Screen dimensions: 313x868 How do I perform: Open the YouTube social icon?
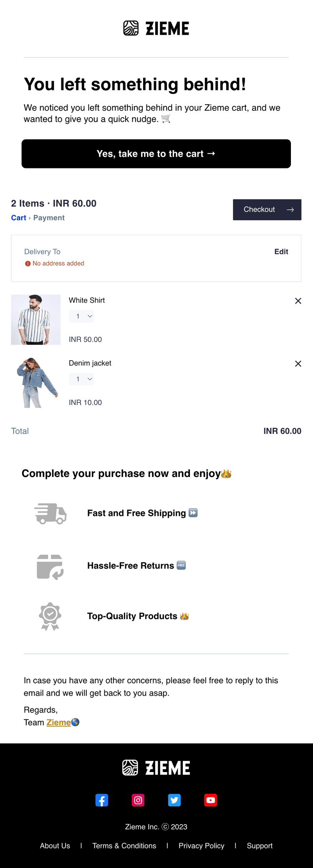[x=211, y=800]
